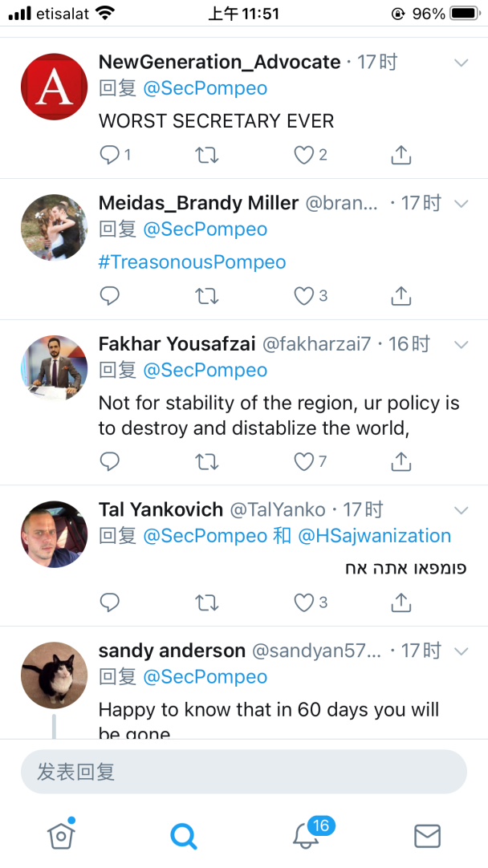The width and height of the screenshot is (488, 868).
Task: Like NewGeneration_Advocate's tweet
Action: click(303, 155)
